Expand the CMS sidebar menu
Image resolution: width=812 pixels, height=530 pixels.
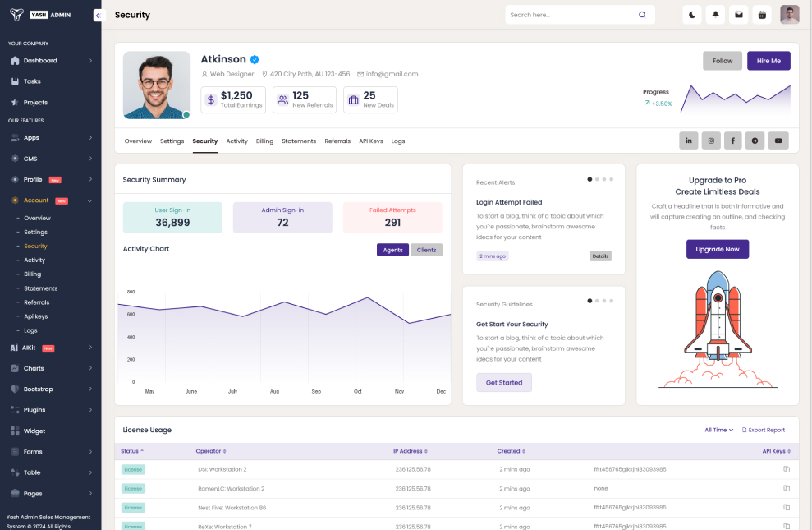click(51, 159)
